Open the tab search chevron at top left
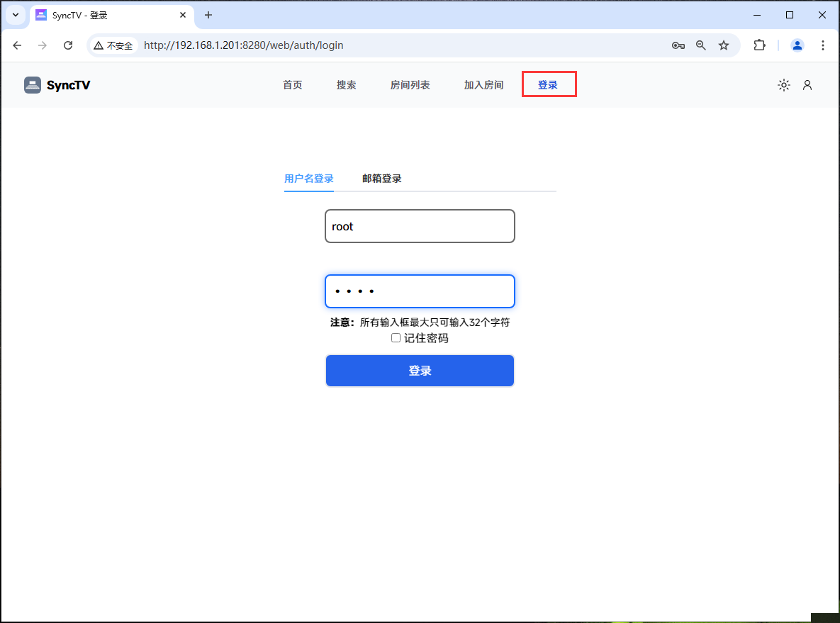This screenshot has height=623, width=840. click(x=16, y=14)
